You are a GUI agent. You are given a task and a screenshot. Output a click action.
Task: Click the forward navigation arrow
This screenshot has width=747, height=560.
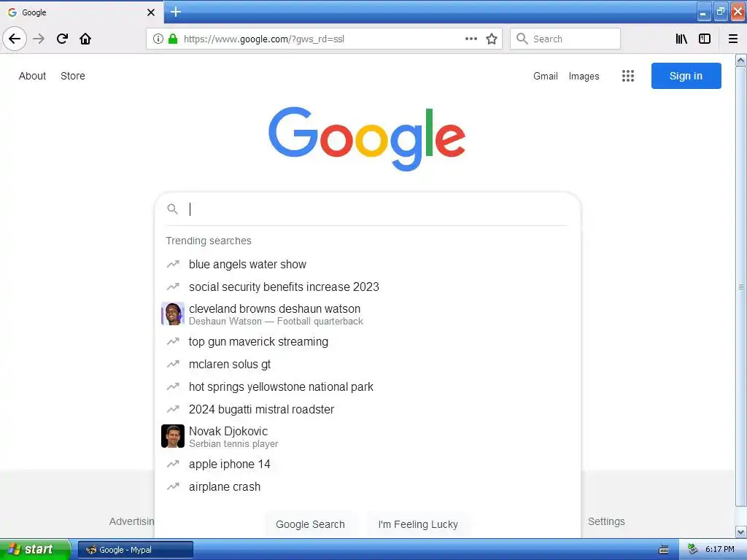point(39,39)
